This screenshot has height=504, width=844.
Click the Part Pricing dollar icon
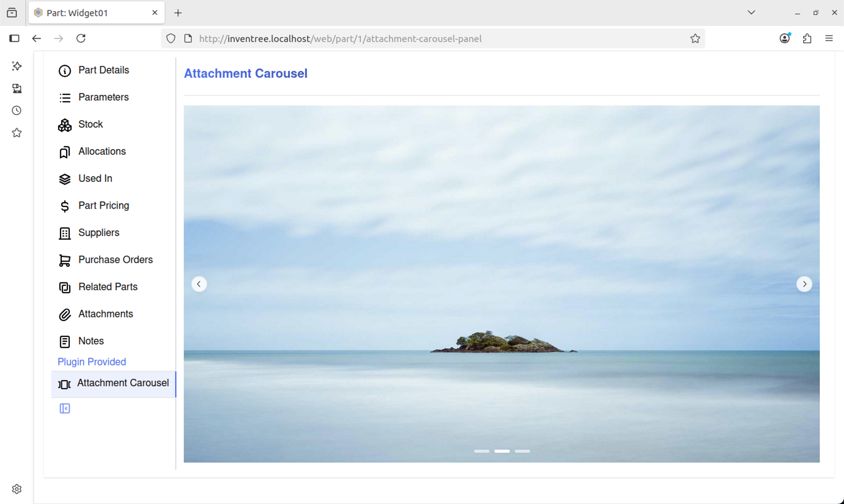[x=64, y=206]
